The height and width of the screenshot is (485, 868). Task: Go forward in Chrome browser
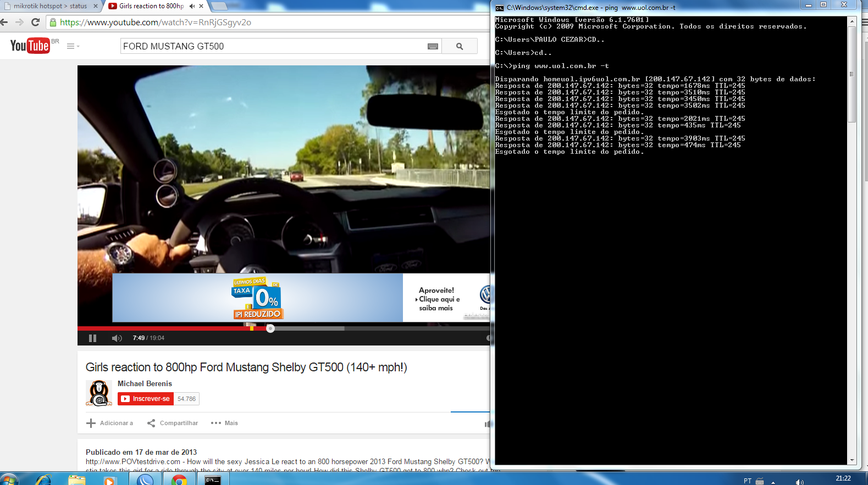point(20,23)
